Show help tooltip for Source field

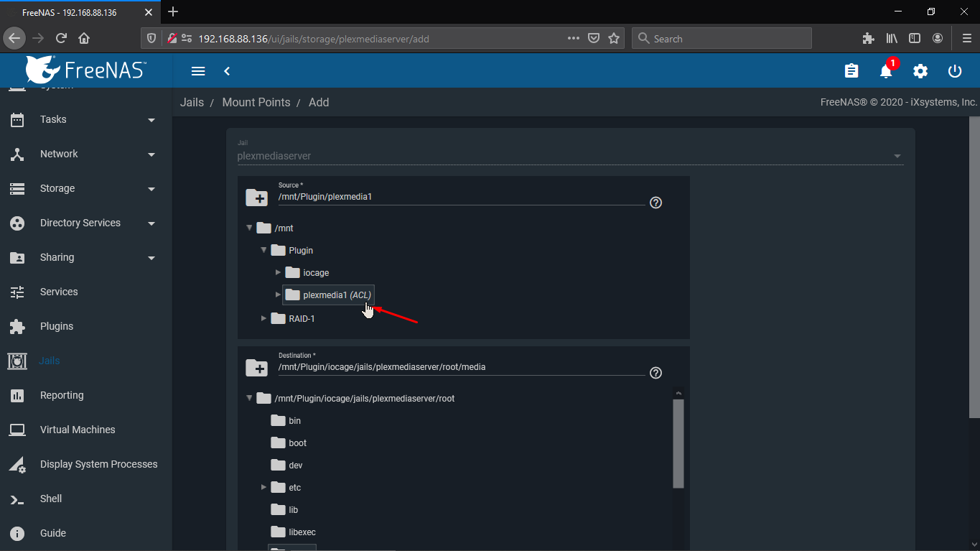pyautogui.click(x=655, y=203)
